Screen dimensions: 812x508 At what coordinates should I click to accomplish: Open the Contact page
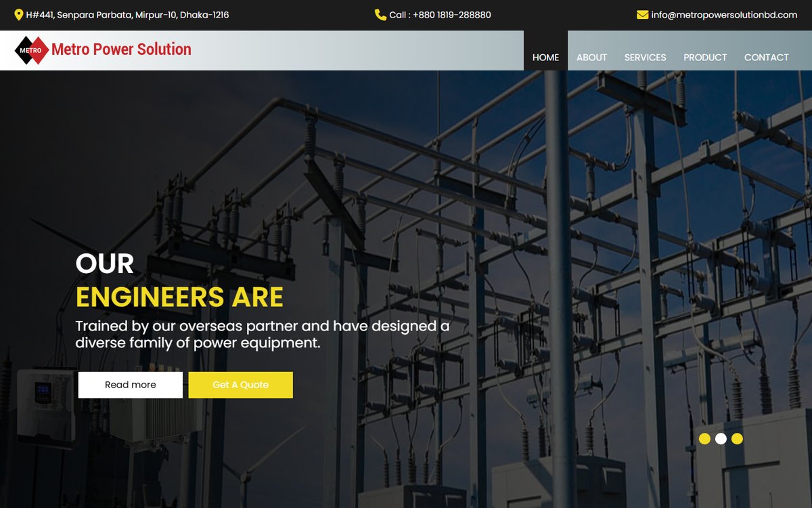[766, 58]
